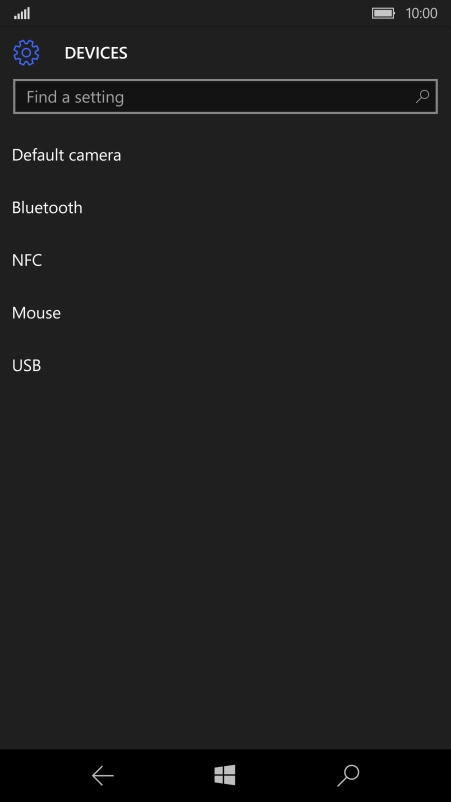Viewport: 451px width, 802px height.
Task: Click the blue Settings gear icon
Action: pyautogui.click(x=26, y=53)
